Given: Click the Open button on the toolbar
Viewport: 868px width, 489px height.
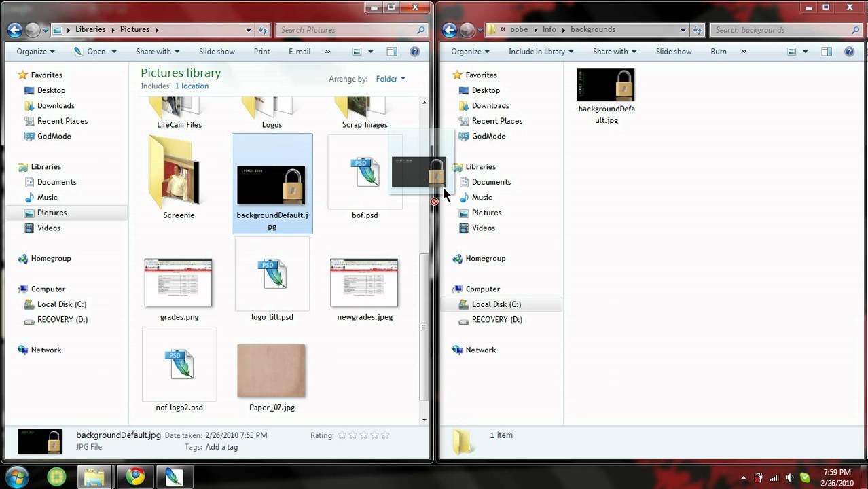Looking at the screenshot, I should point(95,51).
